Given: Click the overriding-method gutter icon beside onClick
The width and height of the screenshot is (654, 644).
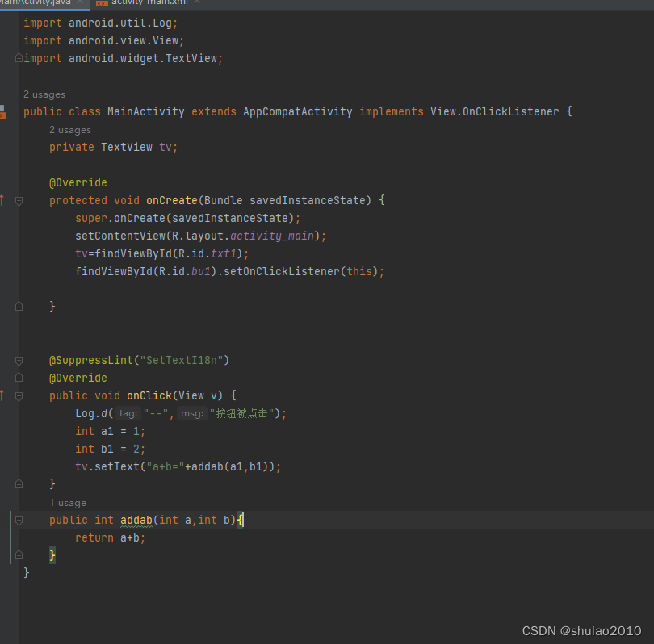Looking at the screenshot, I should point(2,395).
